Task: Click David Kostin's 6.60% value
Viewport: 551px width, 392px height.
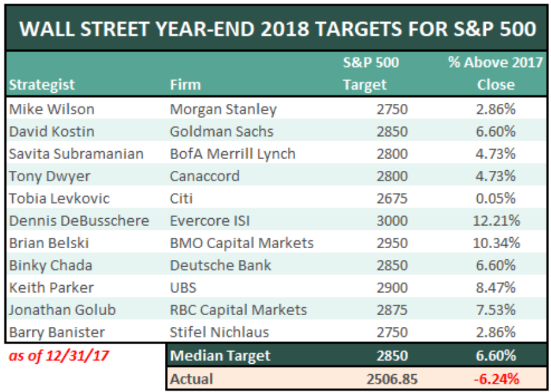Action: coord(496,131)
